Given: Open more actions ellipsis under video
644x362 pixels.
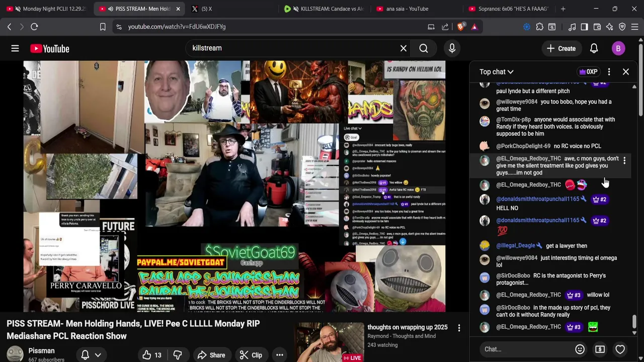Looking at the screenshot, I should [x=279, y=355].
